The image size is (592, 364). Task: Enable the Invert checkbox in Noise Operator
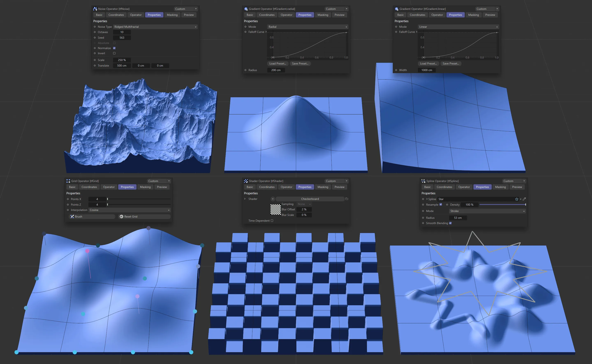coord(114,53)
